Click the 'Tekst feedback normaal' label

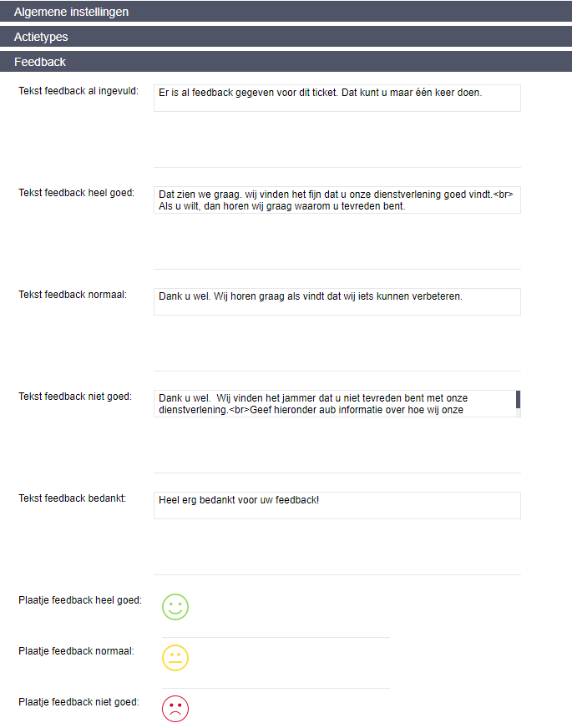(x=73, y=295)
